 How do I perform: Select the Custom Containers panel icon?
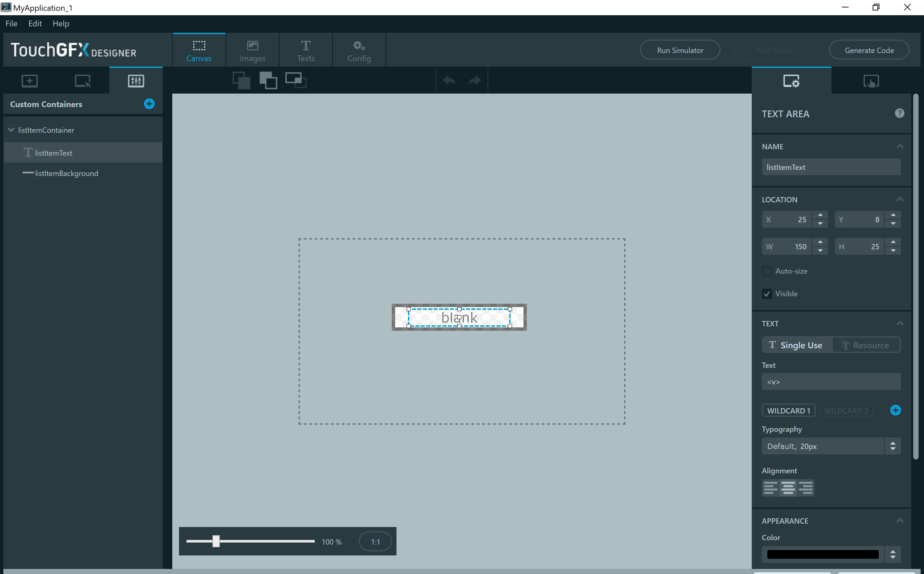click(136, 81)
